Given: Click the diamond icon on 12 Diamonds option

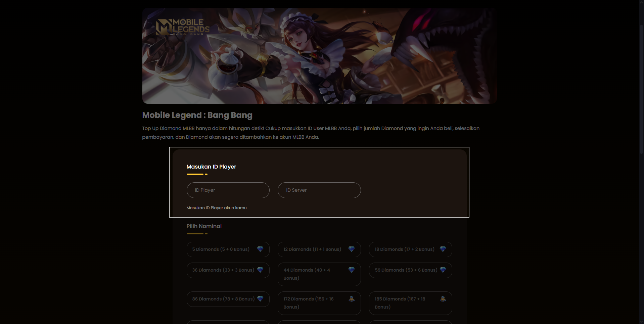Looking at the screenshot, I should coord(351,249).
